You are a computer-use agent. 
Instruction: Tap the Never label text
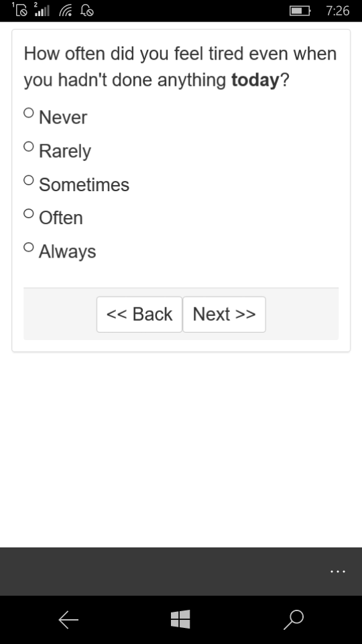pos(63,117)
